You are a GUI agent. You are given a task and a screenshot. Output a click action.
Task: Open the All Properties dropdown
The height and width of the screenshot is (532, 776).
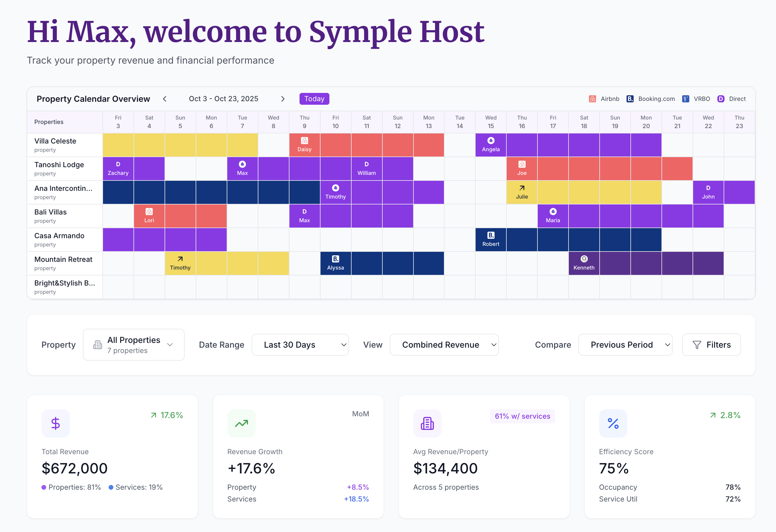tap(133, 344)
